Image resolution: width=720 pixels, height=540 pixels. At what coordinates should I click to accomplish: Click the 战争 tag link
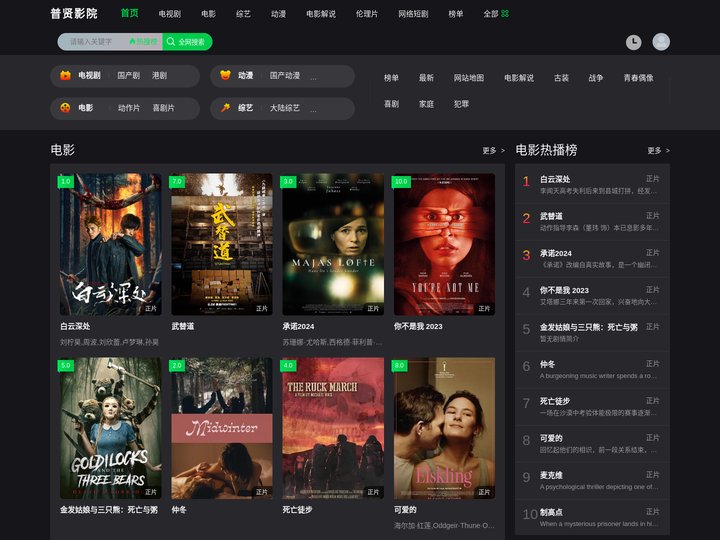pos(596,78)
